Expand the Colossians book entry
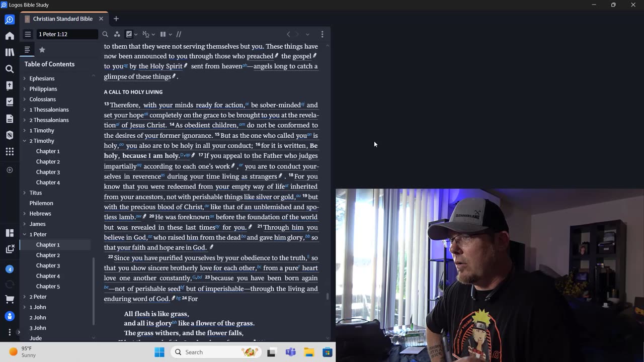Screen dimensions: 644x362 pos(24,99)
